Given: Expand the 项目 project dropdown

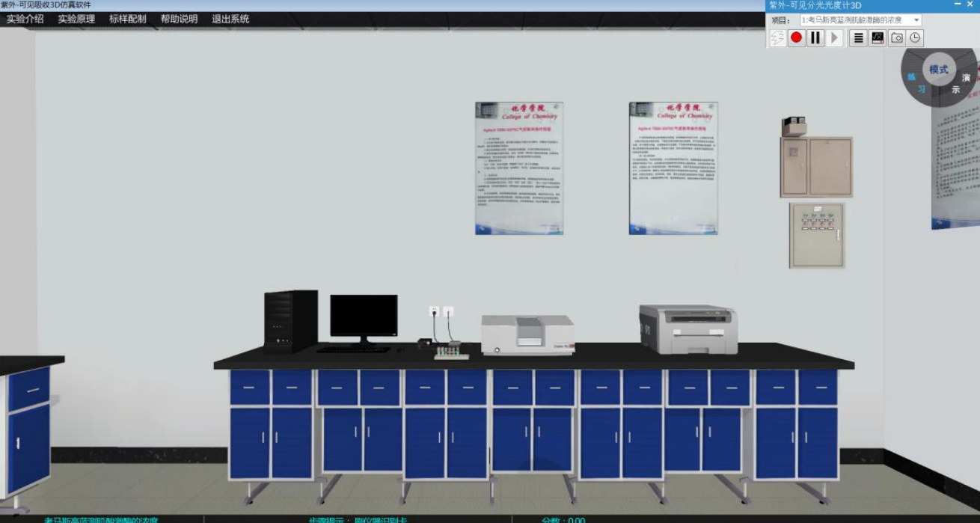Looking at the screenshot, I should click(916, 20).
